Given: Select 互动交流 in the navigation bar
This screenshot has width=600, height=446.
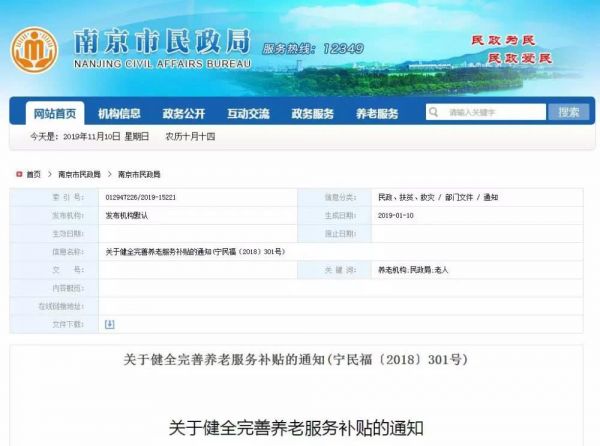Looking at the screenshot, I should (x=247, y=113).
